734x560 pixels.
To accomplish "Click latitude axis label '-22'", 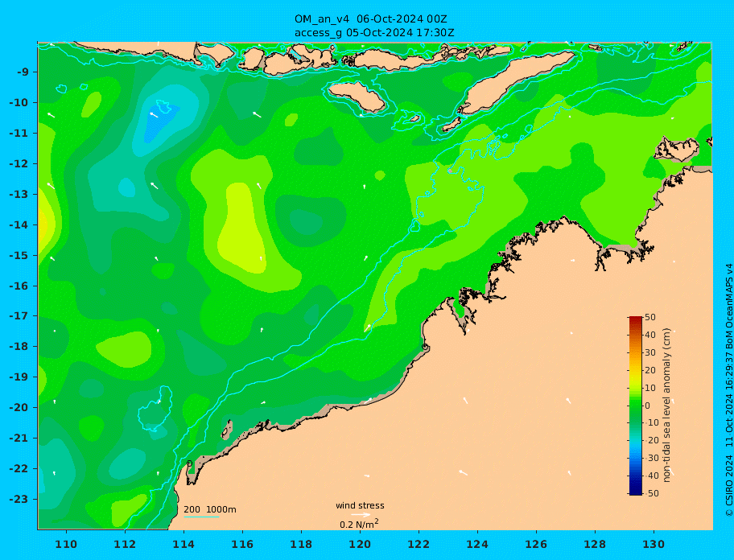I will pos(19,469).
